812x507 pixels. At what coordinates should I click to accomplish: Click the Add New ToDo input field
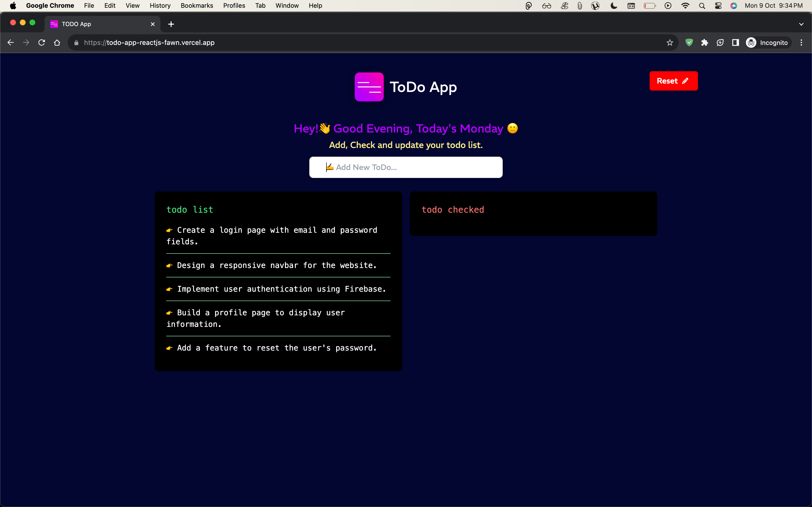406,167
